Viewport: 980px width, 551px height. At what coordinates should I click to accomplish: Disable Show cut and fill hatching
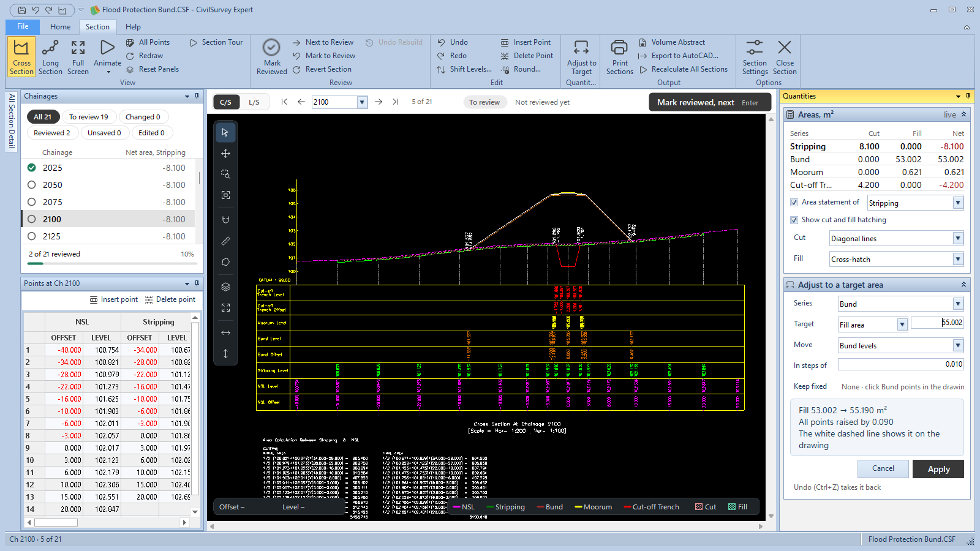(794, 220)
